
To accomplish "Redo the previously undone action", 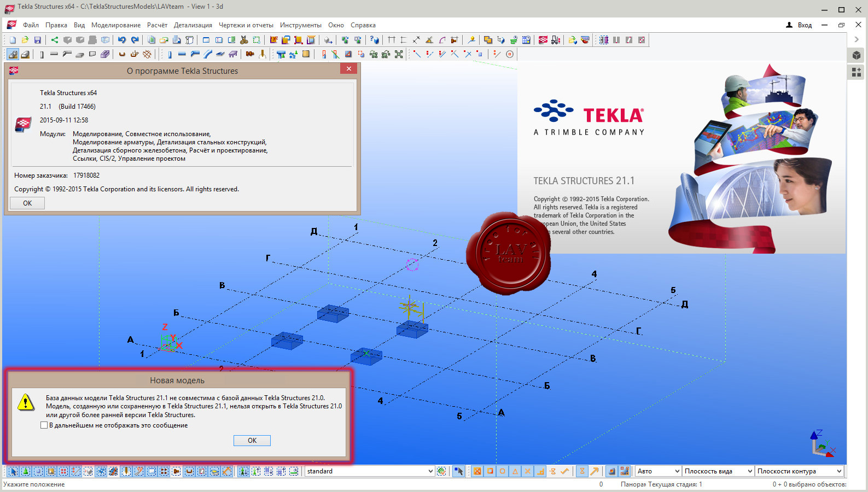I will click(x=135, y=40).
